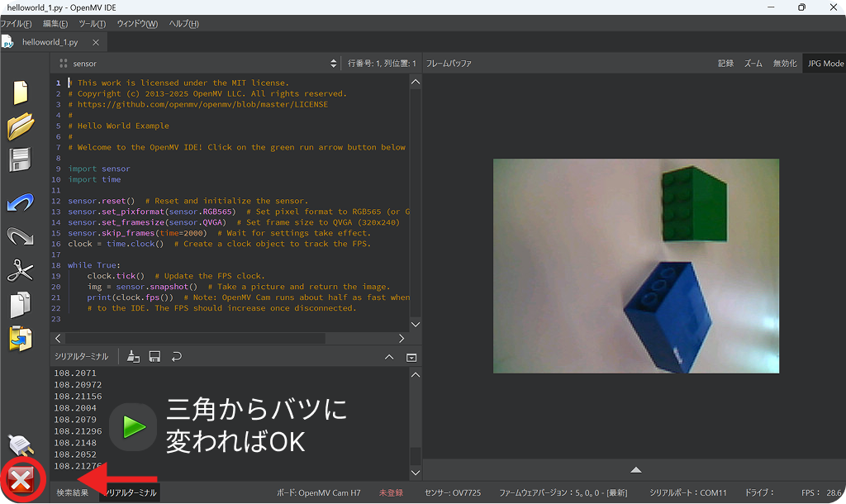Click line number 16 in the gutter
Screen dimensions: 846x504
(56, 244)
